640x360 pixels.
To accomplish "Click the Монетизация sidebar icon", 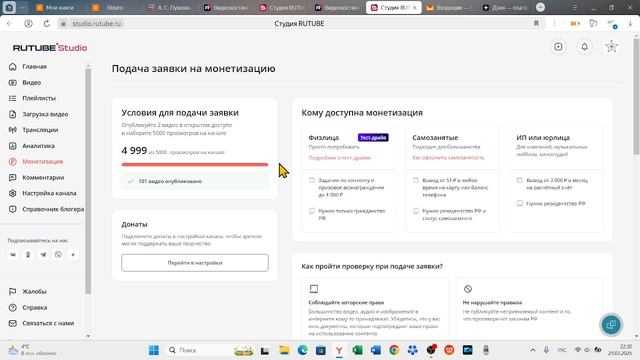I will click(13, 162).
